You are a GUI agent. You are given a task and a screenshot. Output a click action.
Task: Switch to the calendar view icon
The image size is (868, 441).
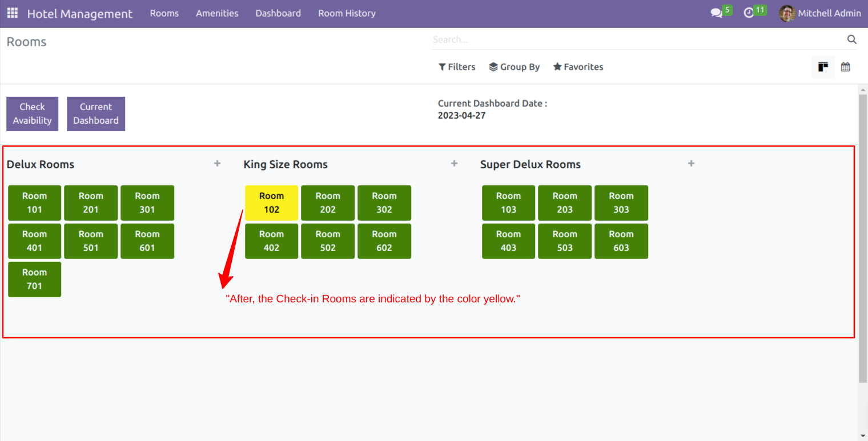point(845,67)
